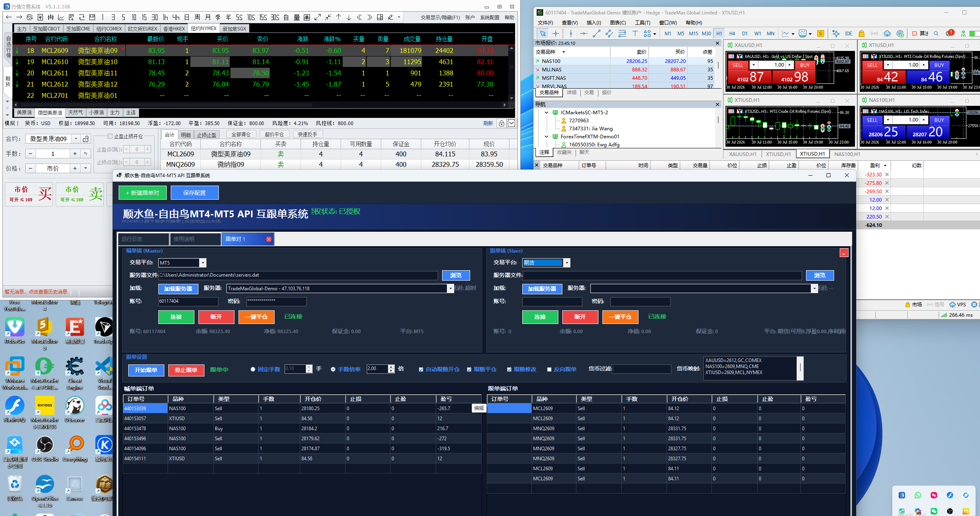This screenshot has width=980, height=516.
Task: Toggle the 跟随修改 checkbox
Action: point(509,369)
